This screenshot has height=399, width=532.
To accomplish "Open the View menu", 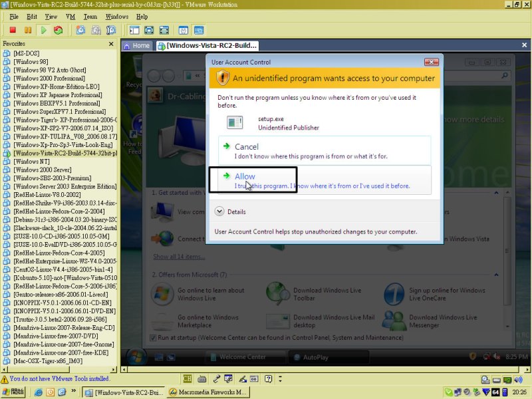I will pos(51,17).
